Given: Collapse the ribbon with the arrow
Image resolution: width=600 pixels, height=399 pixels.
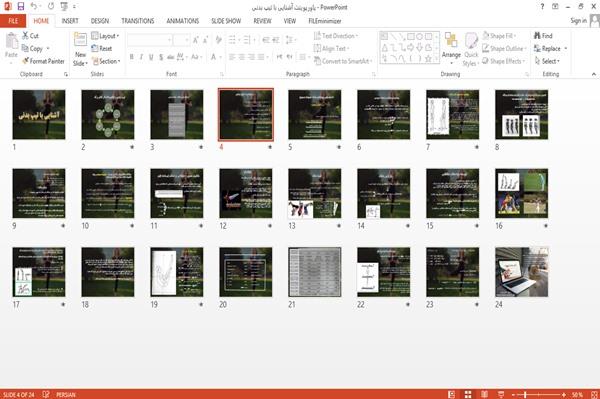Looking at the screenshot, I should coord(594,74).
